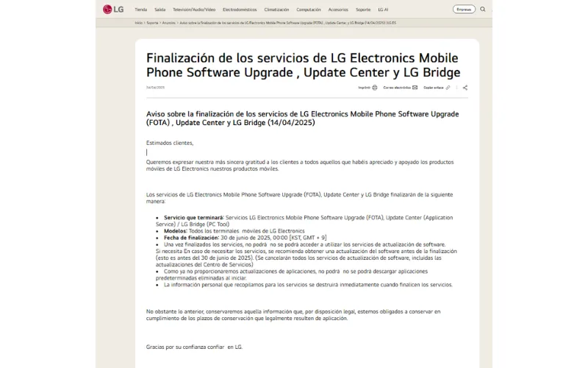Click the LG logo in header
Image resolution: width=588 pixels, height=368 pixels.
coord(113,10)
